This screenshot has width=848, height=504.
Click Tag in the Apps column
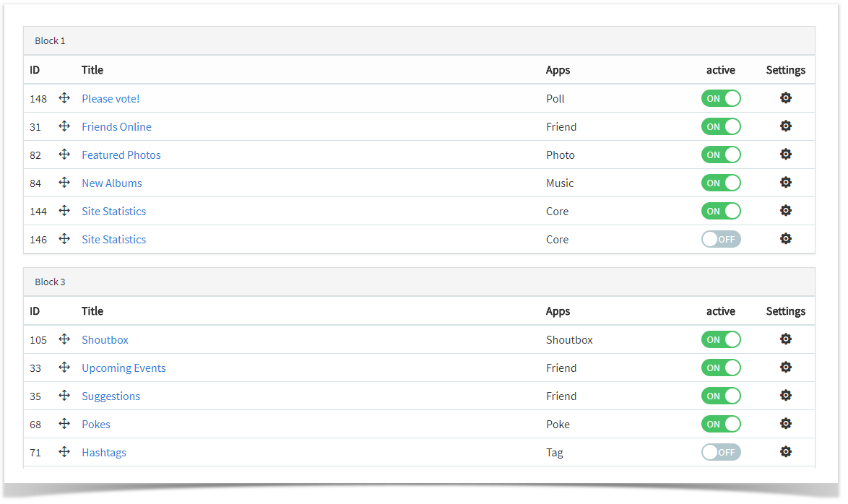pos(554,452)
